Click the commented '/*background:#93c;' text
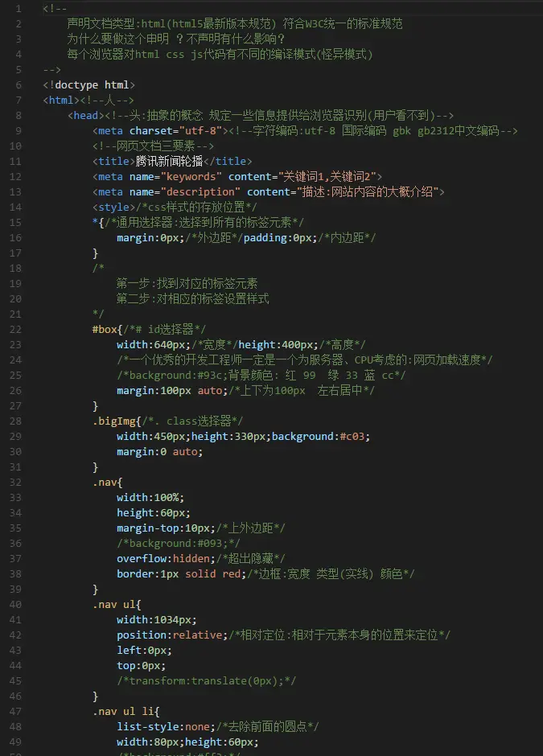Viewport: 543px width, 756px height. click(172, 375)
